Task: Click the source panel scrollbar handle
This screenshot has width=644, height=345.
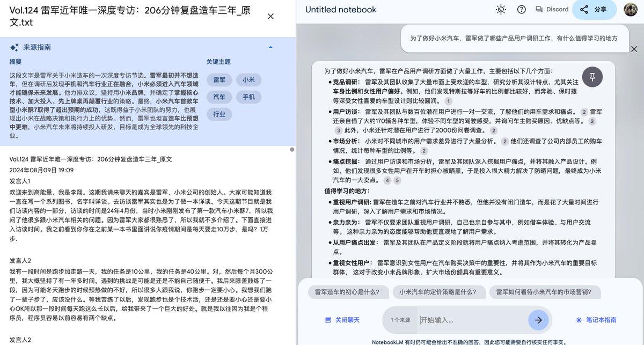Action: [292, 149]
